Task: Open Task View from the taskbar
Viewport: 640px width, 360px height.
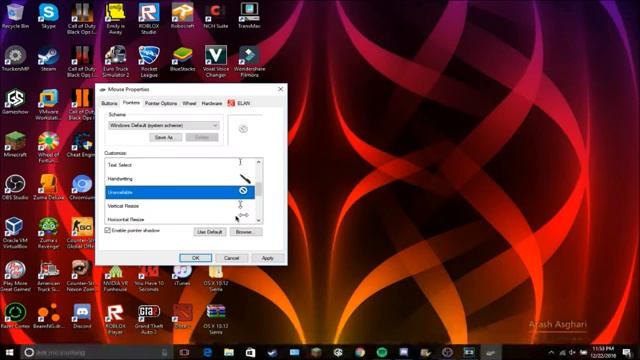Action: coord(184,352)
